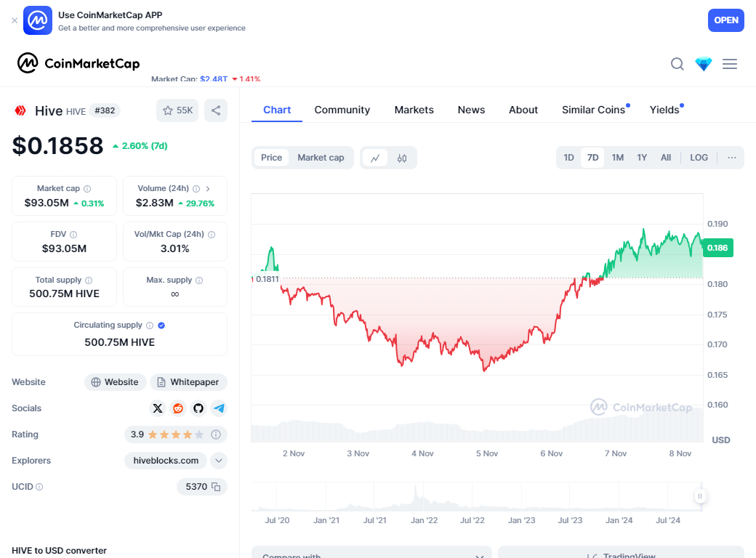This screenshot has height=558, width=756.
Task: Enable LOG scale on chart
Action: point(699,158)
